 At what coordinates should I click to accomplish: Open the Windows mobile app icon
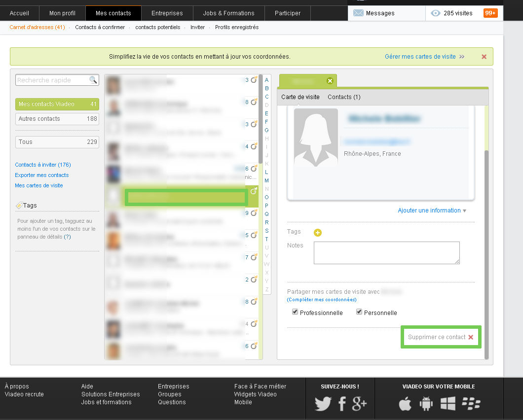[448, 404]
